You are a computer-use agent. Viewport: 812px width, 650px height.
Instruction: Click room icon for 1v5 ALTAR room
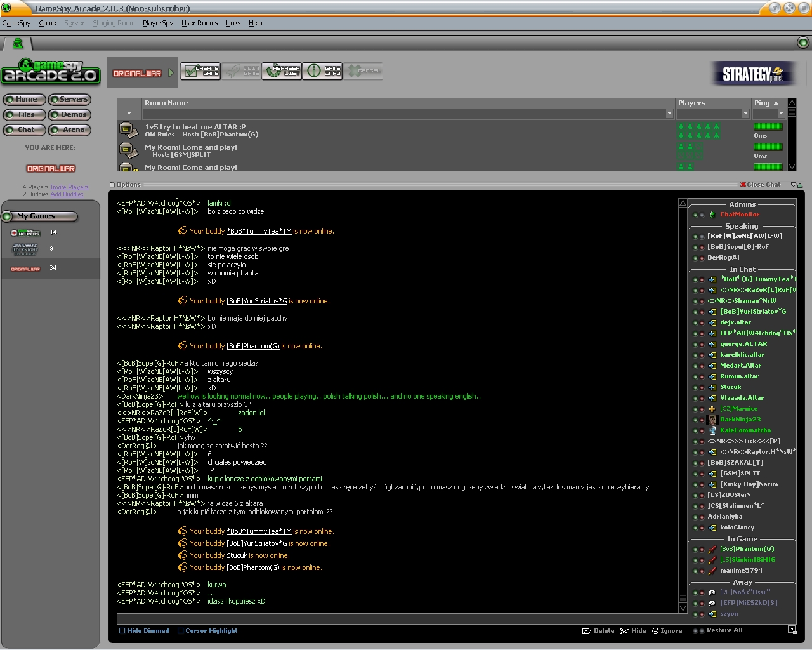(129, 130)
